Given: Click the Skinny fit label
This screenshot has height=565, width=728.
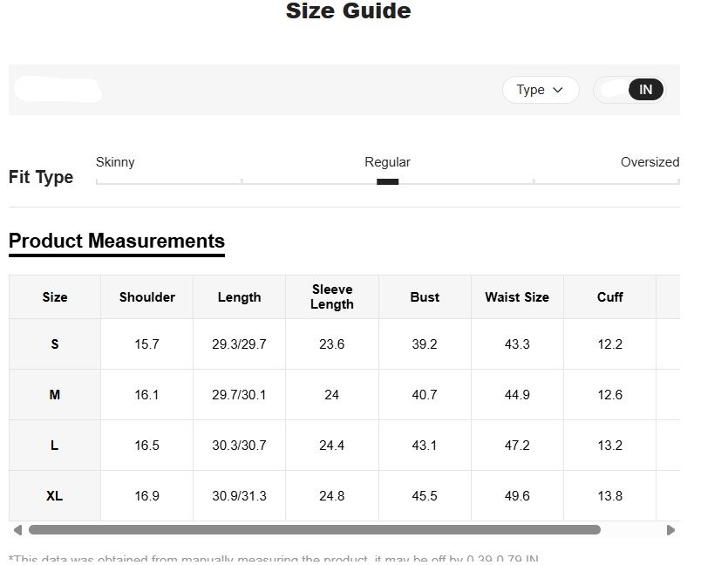Looking at the screenshot, I should click(x=115, y=162).
